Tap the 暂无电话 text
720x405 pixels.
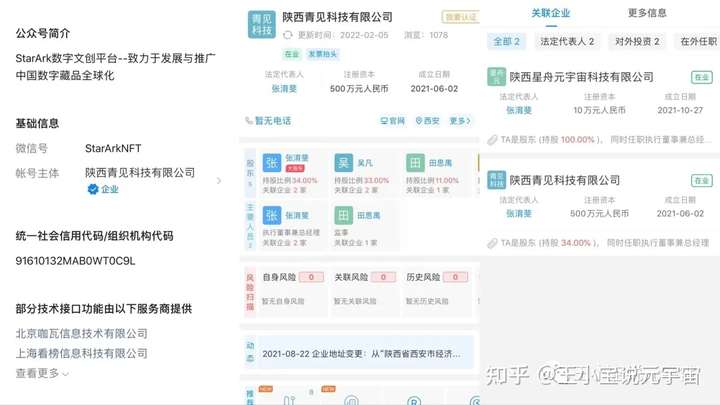click(273, 121)
